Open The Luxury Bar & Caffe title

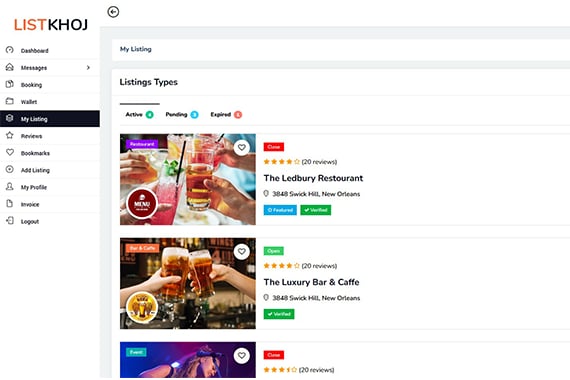pyautogui.click(x=312, y=282)
